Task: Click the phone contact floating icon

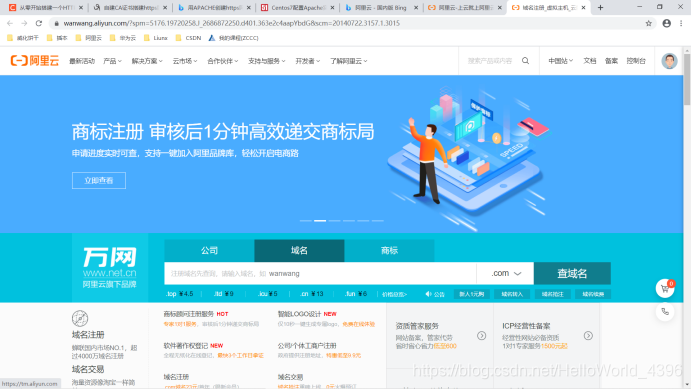Action: (665, 312)
